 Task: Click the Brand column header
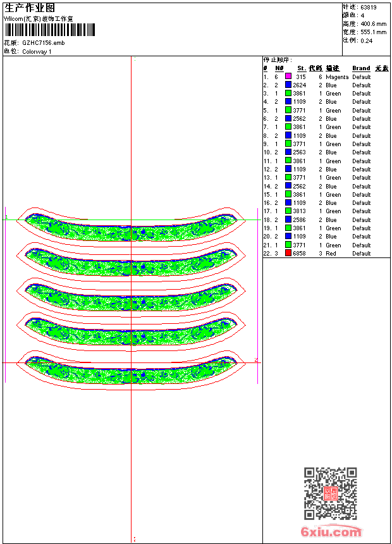pos(361,68)
